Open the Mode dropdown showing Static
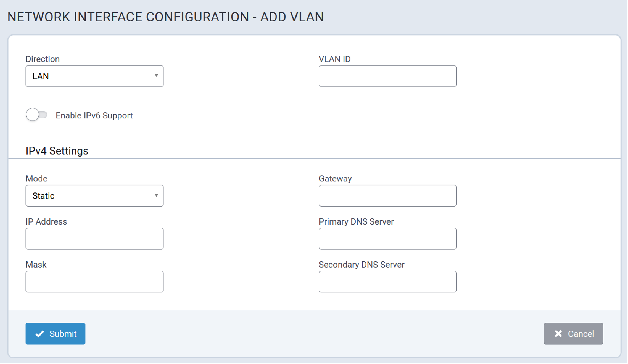Viewport: 628px width, 364px height. (x=94, y=196)
